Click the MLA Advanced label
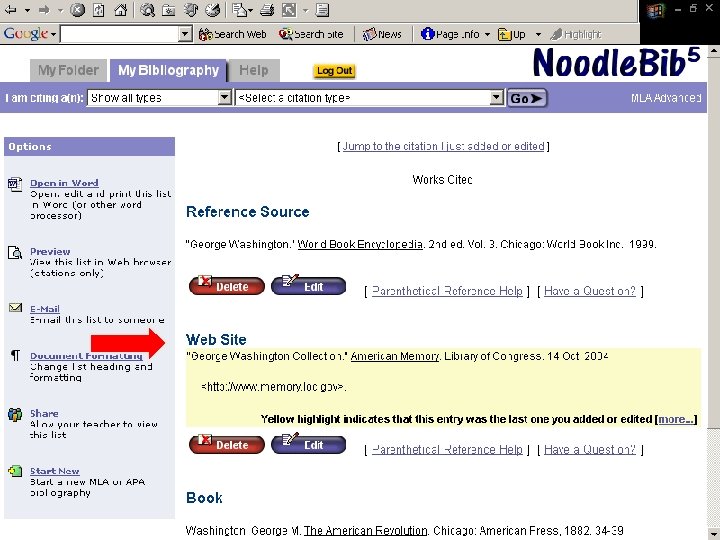The image size is (720, 540). click(666, 98)
